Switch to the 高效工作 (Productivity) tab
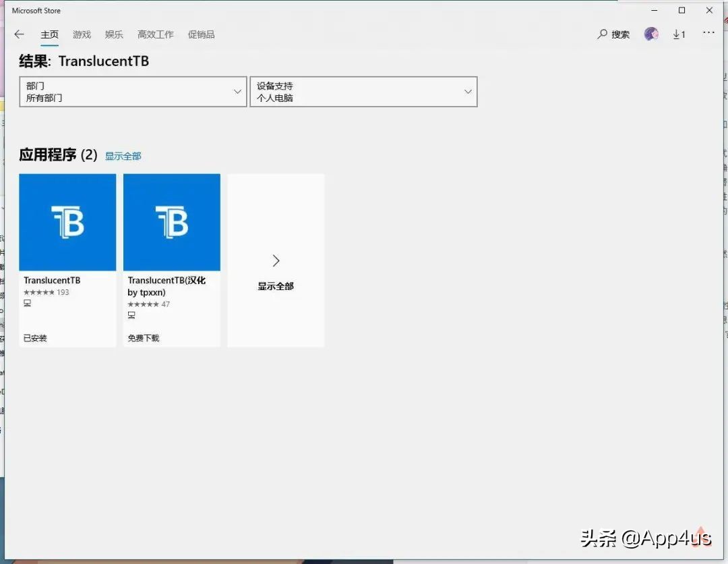This screenshot has width=728, height=564. pos(155,34)
